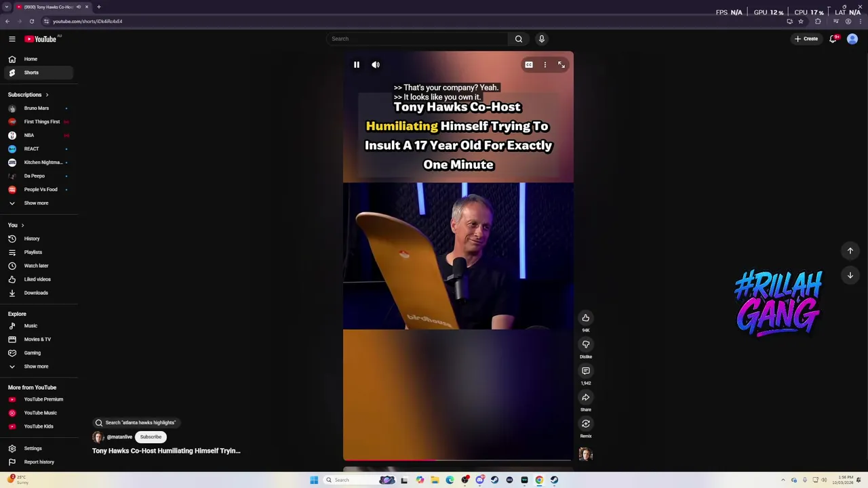Image resolution: width=868 pixels, height=488 pixels.
Task: Open Chrome in the taskbar
Action: pos(539,480)
